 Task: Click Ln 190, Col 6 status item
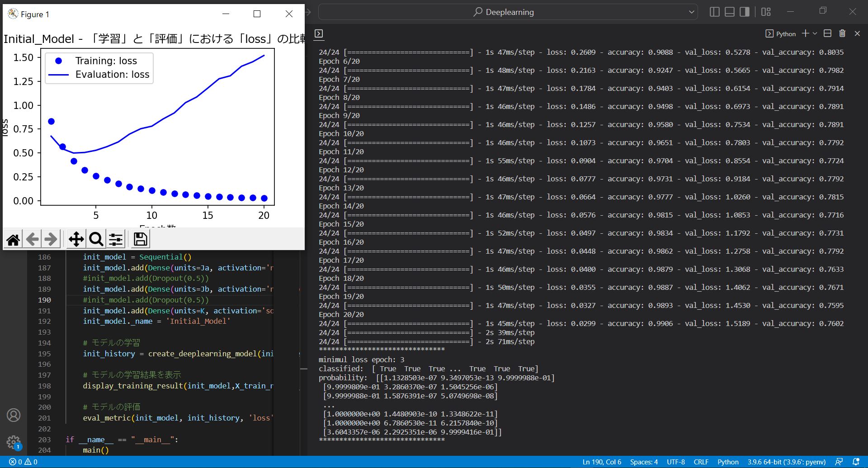click(602, 462)
